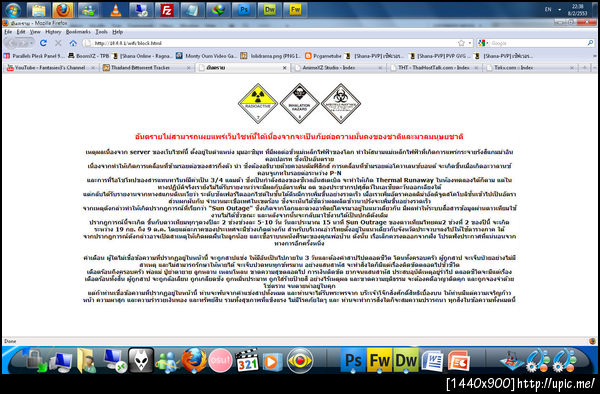Open the History menu
The image size is (600, 394).
[x=53, y=32]
